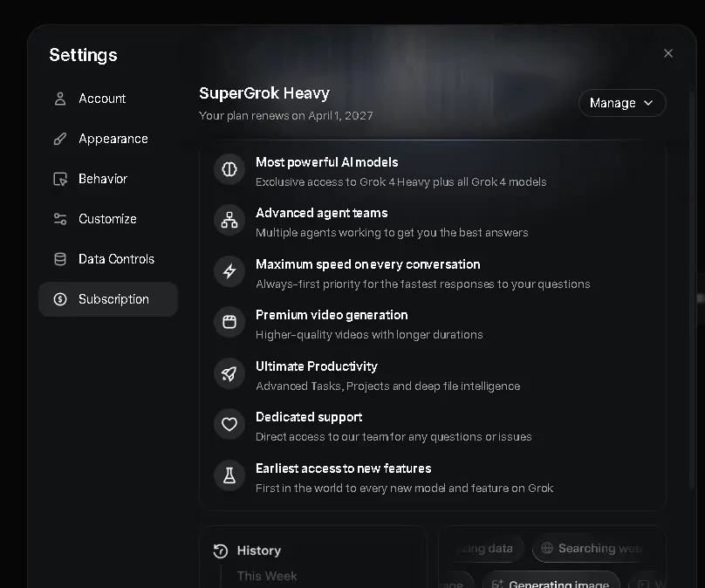Close the Settings dialog

click(x=668, y=53)
